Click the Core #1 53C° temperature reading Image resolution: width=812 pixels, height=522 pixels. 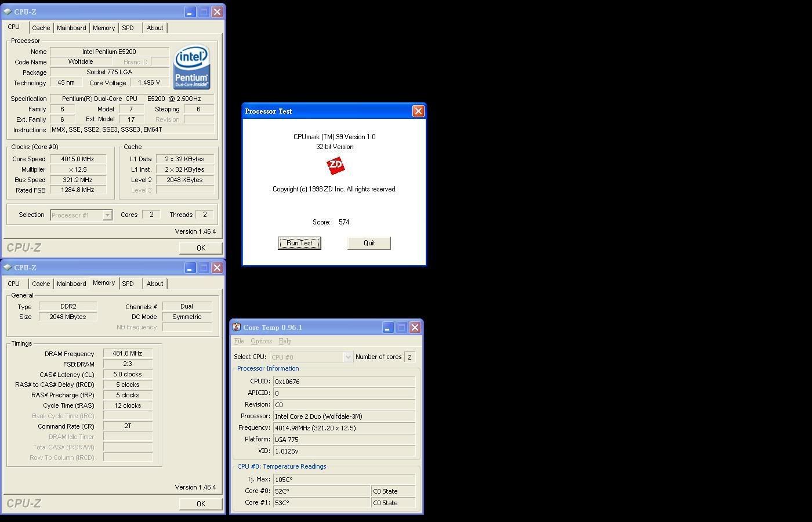[321, 503]
